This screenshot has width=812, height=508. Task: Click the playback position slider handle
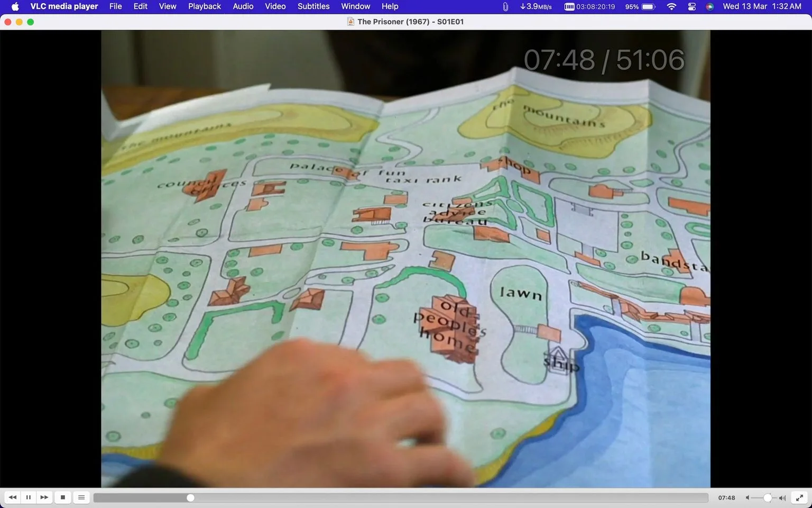point(190,498)
